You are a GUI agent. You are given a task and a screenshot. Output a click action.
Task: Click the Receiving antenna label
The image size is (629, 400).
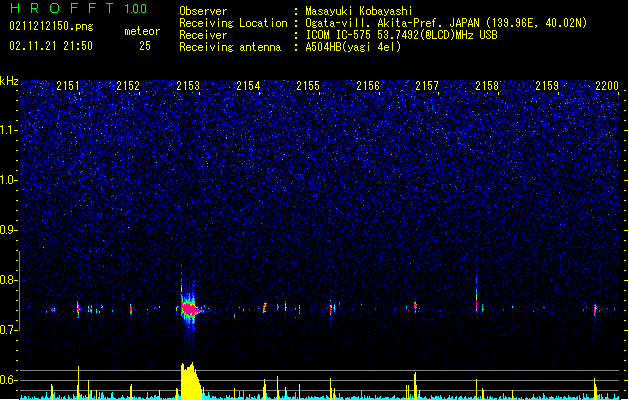[230, 47]
